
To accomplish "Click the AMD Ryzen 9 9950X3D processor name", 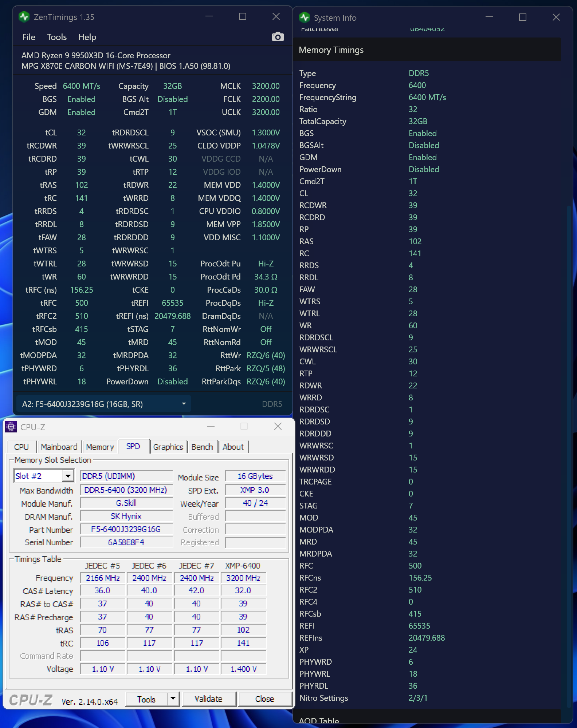I will tap(96, 55).
